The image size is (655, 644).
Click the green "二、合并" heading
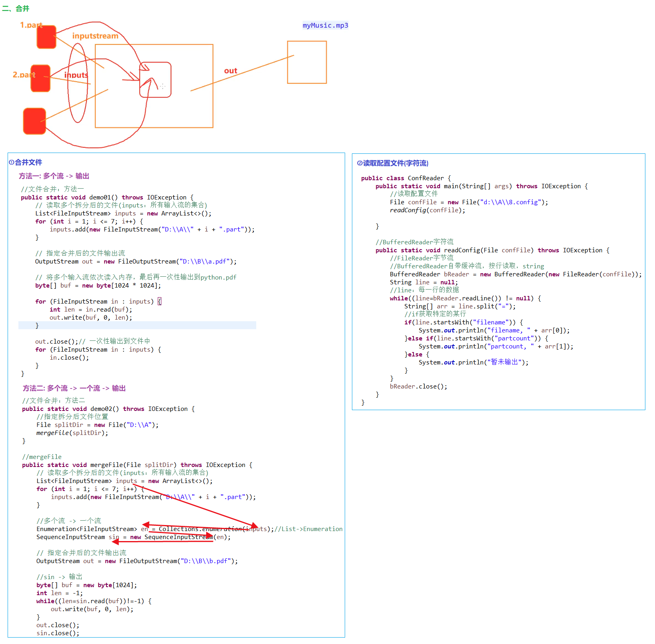pyautogui.click(x=16, y=8)
